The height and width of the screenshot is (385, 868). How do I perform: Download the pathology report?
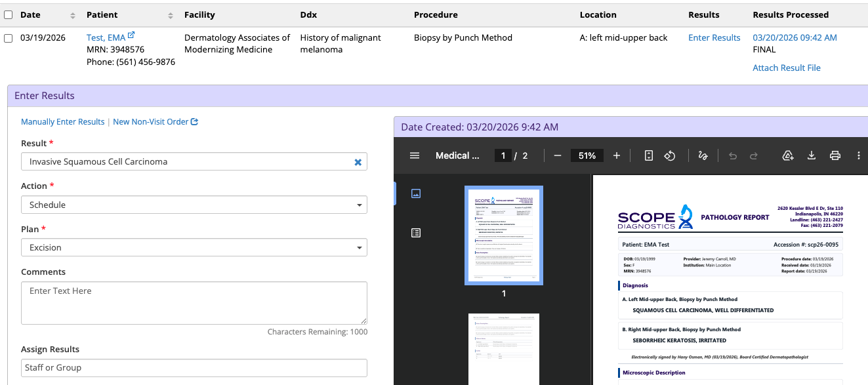point(812,155)
